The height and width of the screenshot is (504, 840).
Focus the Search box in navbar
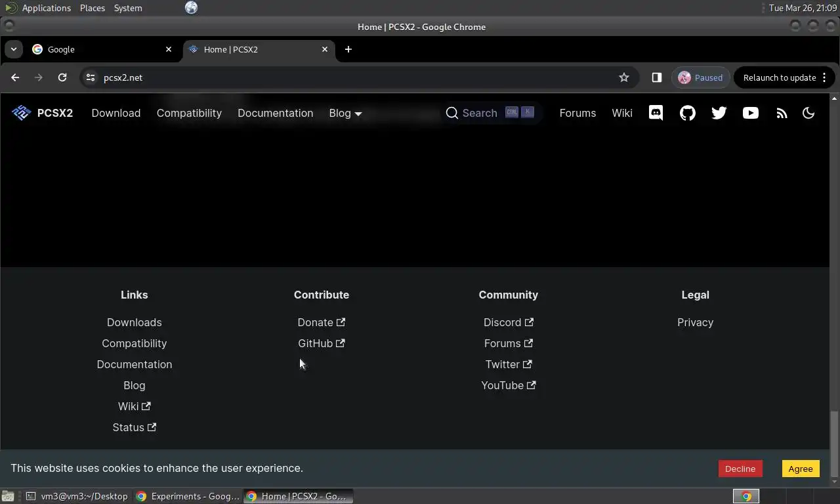(491, 113)
